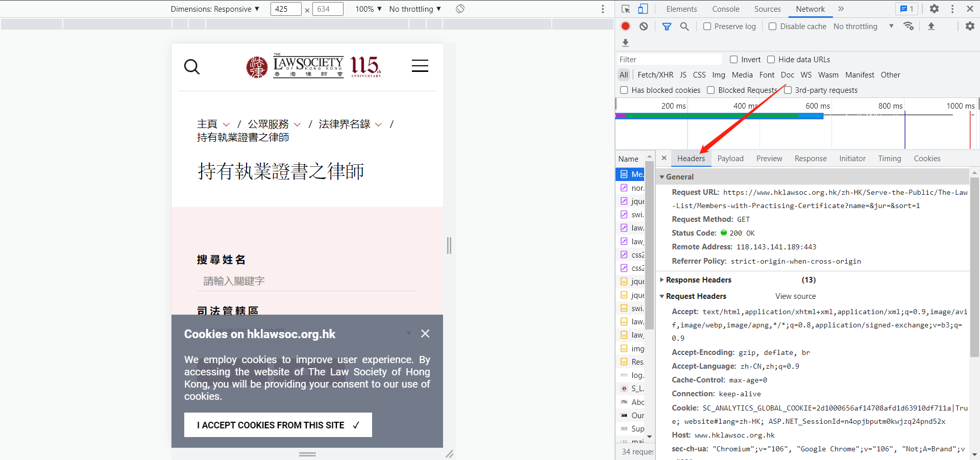Check Blocked Requests checkbox
Viewport: 980px width, 460px height.
tap(710, 90)
